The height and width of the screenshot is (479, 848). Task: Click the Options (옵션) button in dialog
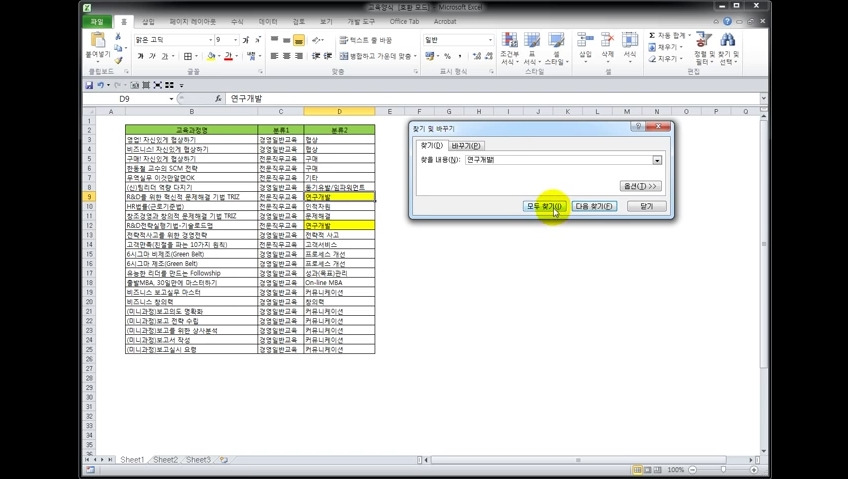pyautogui.click(x=640, y=186)
